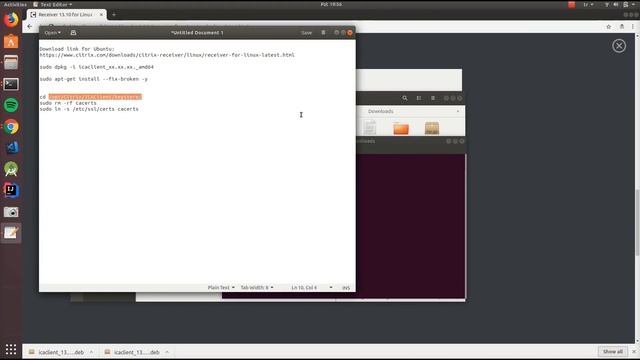Launch Ubuntu Software from the dock
This screenshot has height=360, width=640.
pyautogui.click(x=11, y=42)
